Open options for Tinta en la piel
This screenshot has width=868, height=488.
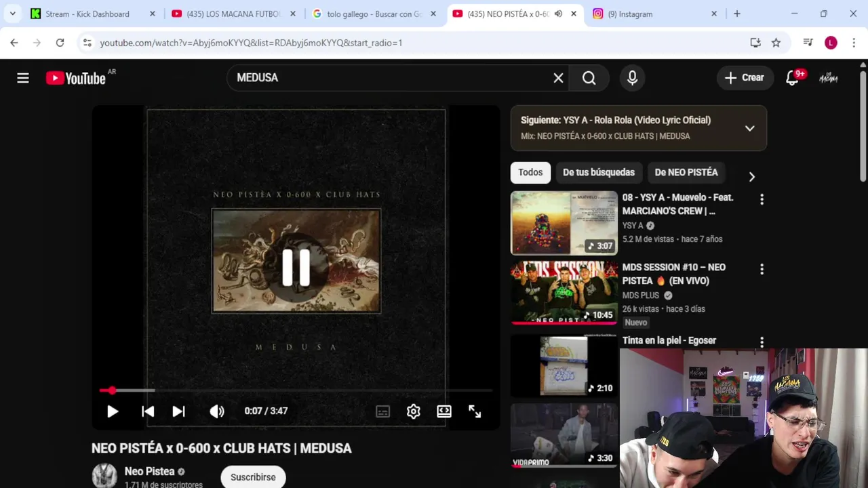click(x=762, y=342)
